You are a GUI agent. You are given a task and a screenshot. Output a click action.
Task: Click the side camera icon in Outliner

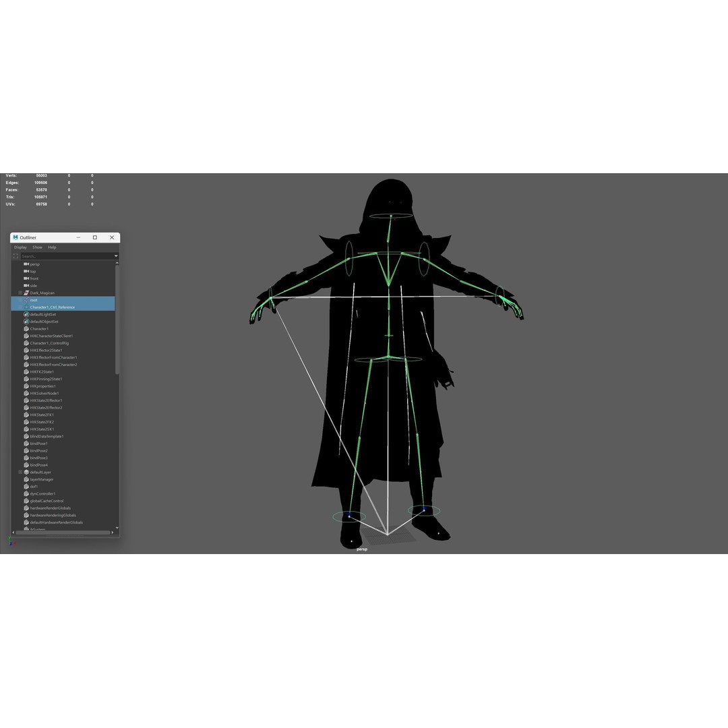26,286
